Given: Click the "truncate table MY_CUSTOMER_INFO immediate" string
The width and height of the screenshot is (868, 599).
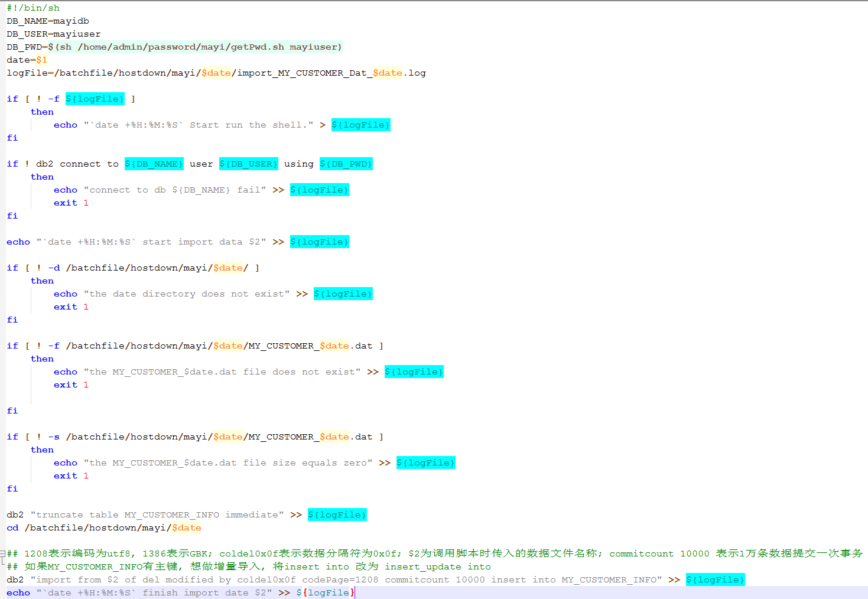Looking at the screenshot, I should [157, 515].
